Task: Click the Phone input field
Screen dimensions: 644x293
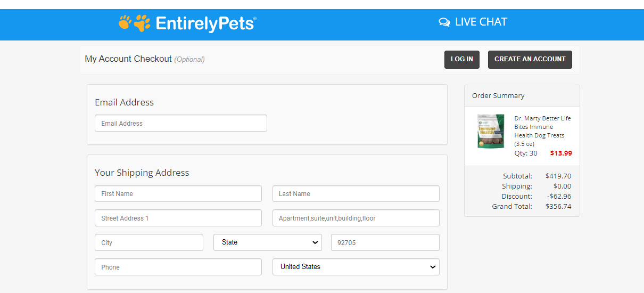Action: 178,267
